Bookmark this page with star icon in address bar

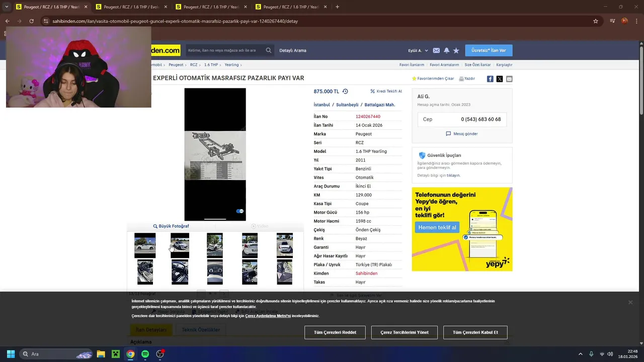(596, 21)
